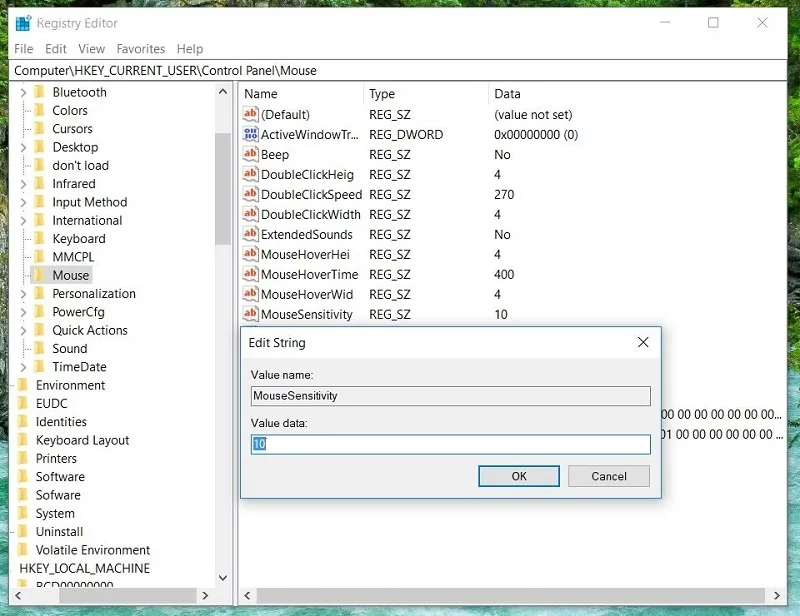Screen dimensions: 800x616
Task: Select the MouseHoverTime value icon
Action: 251,274
